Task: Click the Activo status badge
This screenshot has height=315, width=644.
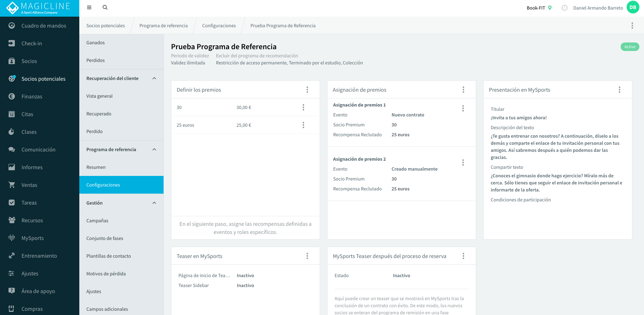Action: click(630, 47)
